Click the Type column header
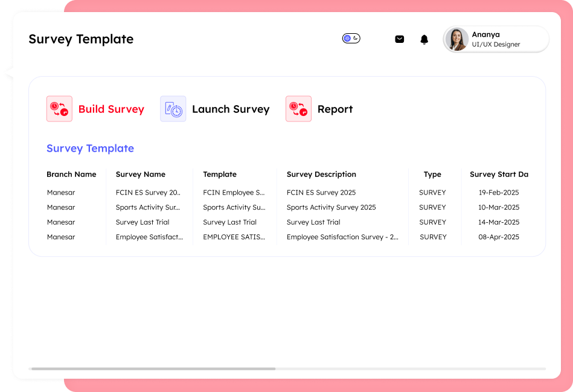This screenshot has width=573, height=392. tap(432, 175)
